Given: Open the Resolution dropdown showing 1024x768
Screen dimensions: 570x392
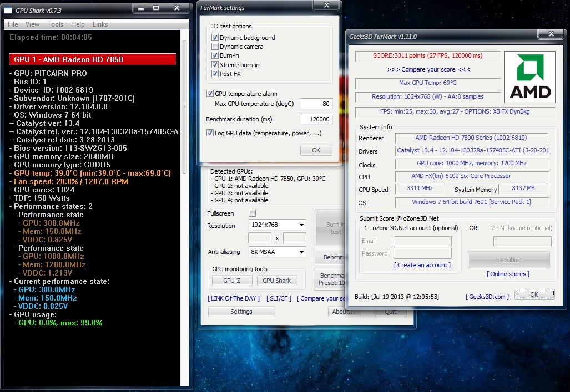Looking at the screenshot, I should [x=277, y=225].
